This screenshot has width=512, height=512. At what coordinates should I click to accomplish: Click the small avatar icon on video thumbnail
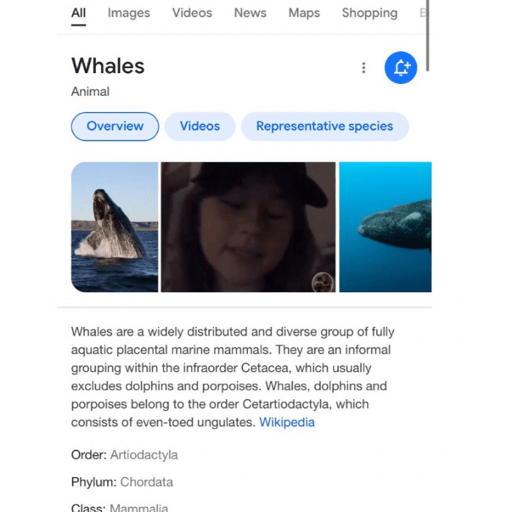click(322, 282)
